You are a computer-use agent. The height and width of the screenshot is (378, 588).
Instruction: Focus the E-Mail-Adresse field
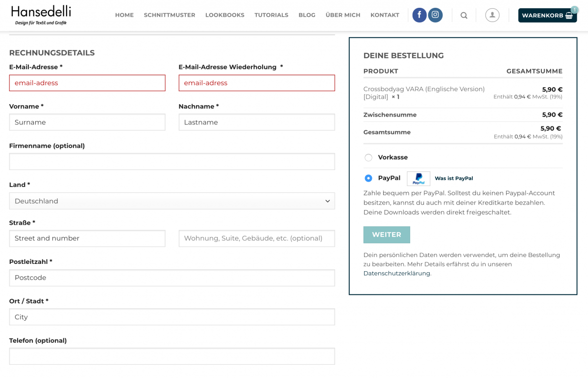tap(87, 83)
